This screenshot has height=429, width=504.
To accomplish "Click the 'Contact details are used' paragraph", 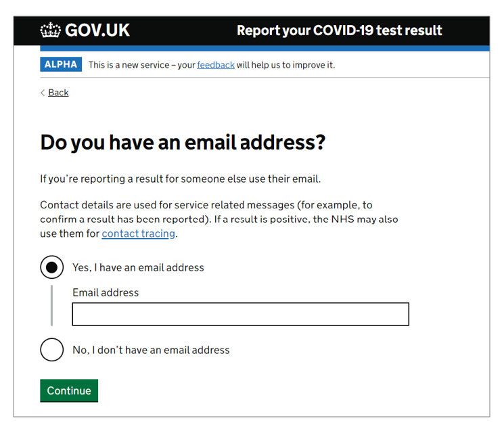I will [x=219, y=219].
